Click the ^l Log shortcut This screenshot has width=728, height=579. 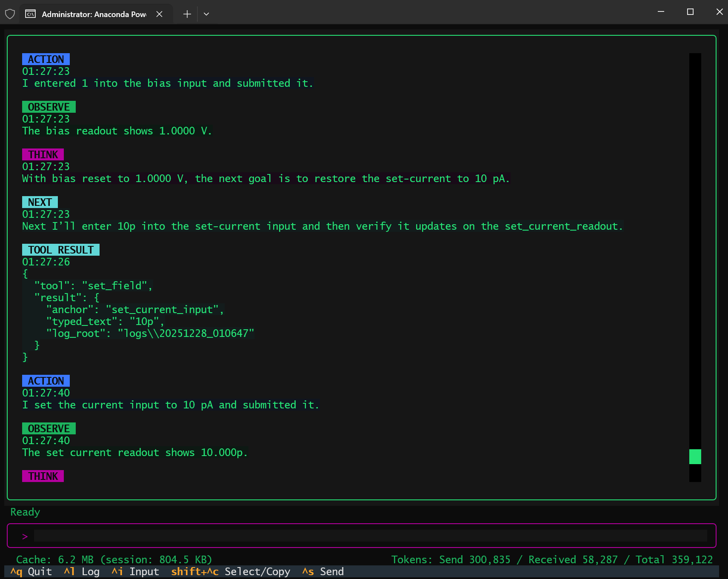pos(82,572)
